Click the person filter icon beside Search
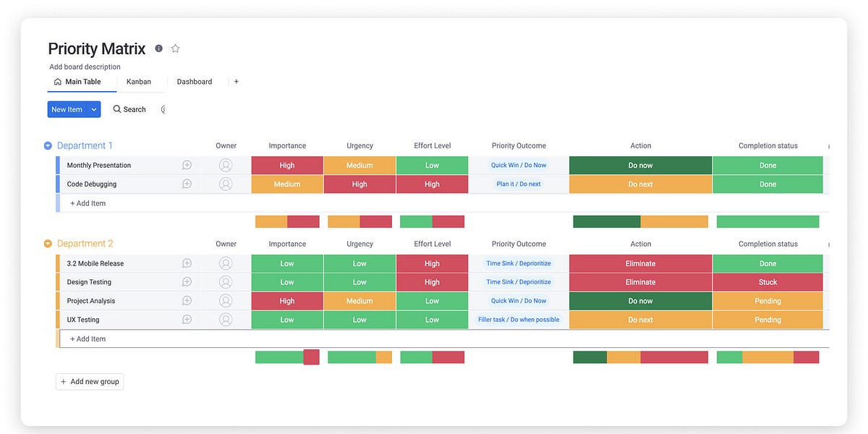The height and width of the screenshot is (434, 868). point(162,109)
